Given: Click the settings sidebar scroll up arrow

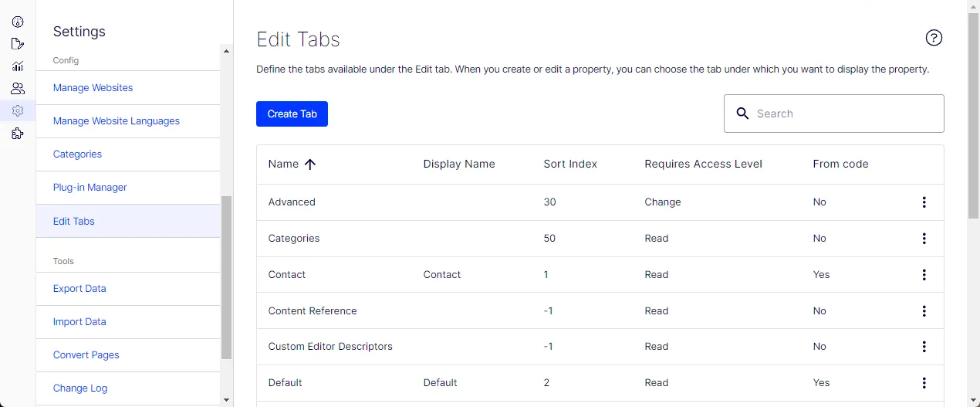Looking at the screenshot, I should (x=226, y=51).
